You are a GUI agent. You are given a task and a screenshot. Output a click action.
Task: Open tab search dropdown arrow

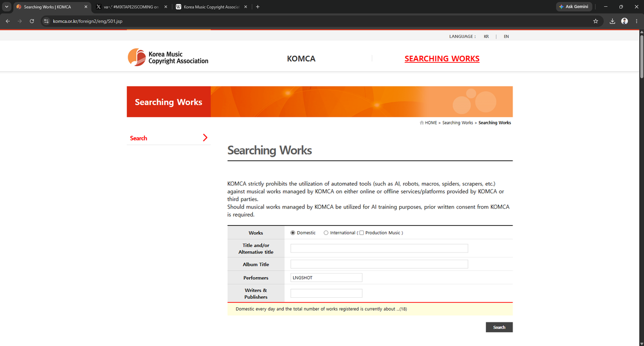[6, 7]
